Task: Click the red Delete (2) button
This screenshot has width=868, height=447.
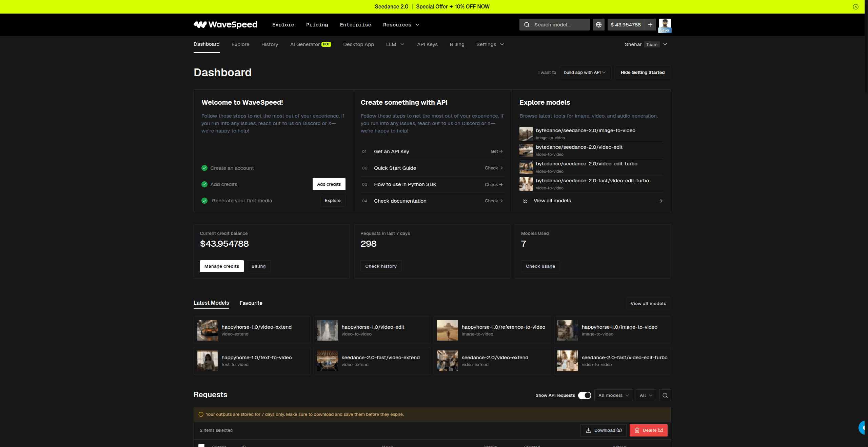Action: 648,430
